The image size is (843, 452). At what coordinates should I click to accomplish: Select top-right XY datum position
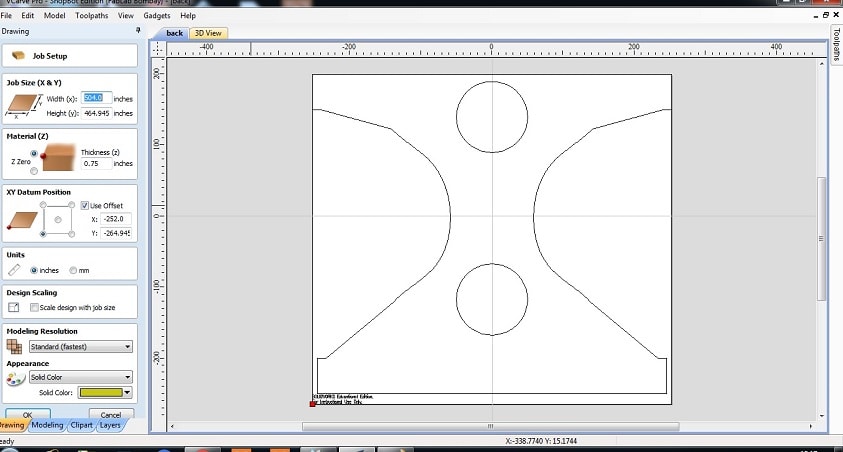[x=72, y=205]
